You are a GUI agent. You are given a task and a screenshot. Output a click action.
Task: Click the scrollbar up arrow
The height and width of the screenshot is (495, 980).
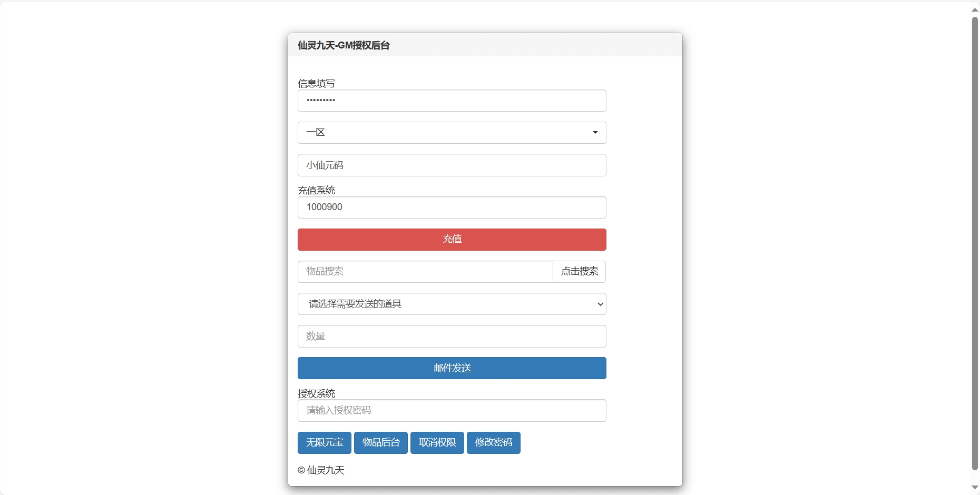(x=975, y=9)
